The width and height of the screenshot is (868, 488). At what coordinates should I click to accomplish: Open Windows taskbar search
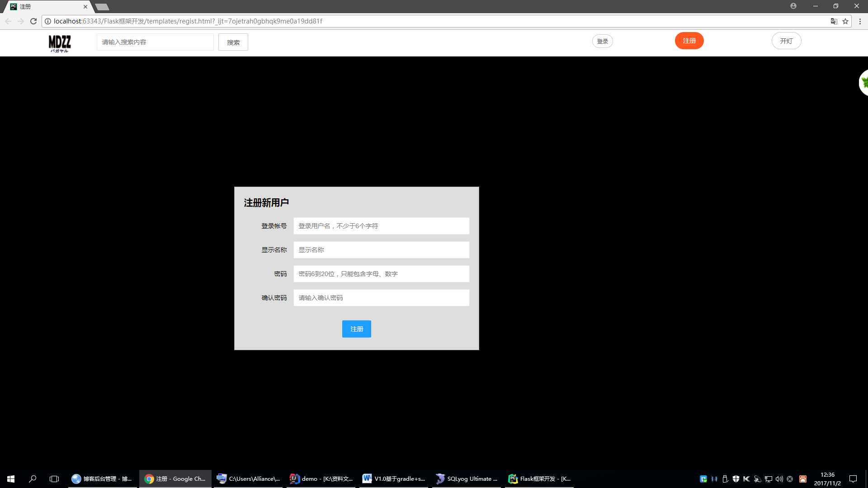(x=33, y=479)
